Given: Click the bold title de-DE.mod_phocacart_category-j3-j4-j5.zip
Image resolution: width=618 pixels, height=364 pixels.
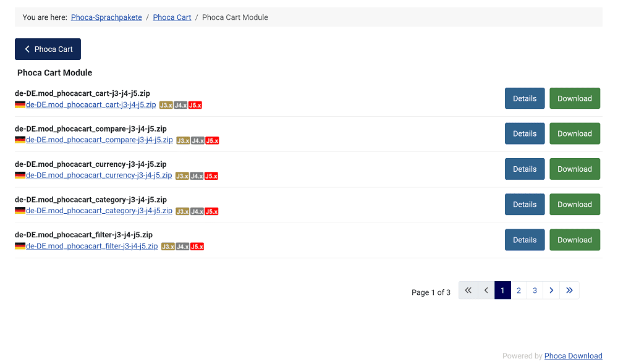Looking at the screenshot, I should (x=91, y=200).
